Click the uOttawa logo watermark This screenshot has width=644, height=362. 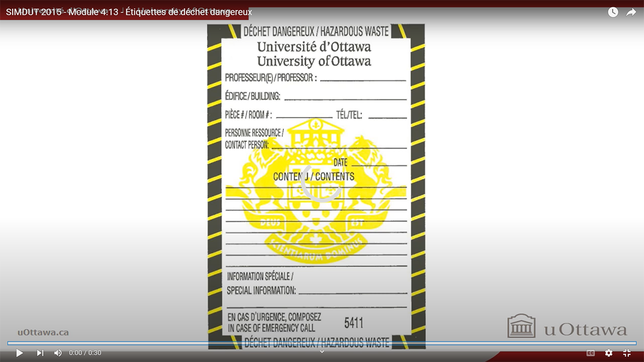click(x=567, y=327)
